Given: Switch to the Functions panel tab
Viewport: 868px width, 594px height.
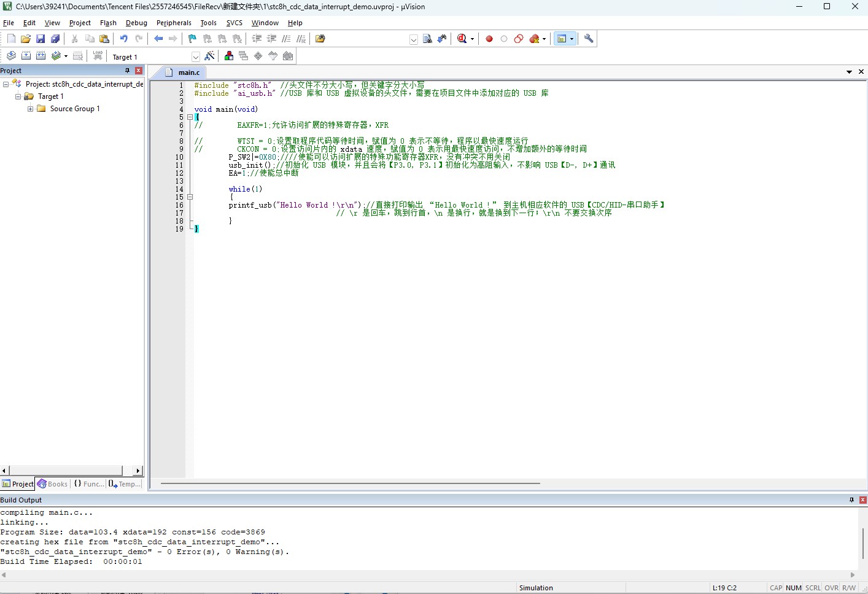Looking at the screenshot, I should 89,484.
